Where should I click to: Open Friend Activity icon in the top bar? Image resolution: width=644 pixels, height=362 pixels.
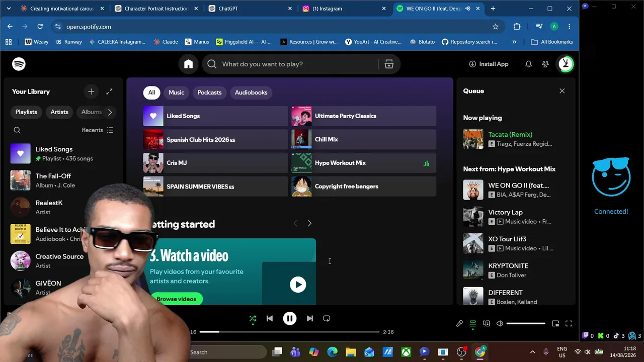click(x=545, y=64)
